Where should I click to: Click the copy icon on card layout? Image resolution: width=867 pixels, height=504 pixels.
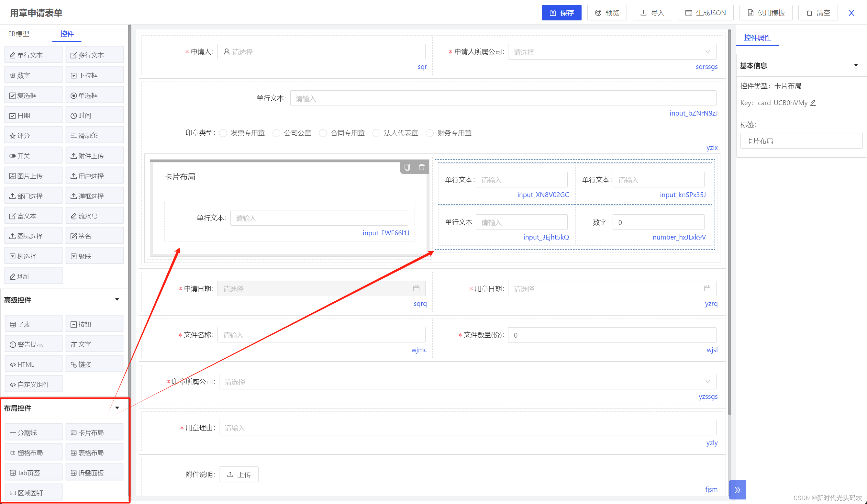point(407,167)
